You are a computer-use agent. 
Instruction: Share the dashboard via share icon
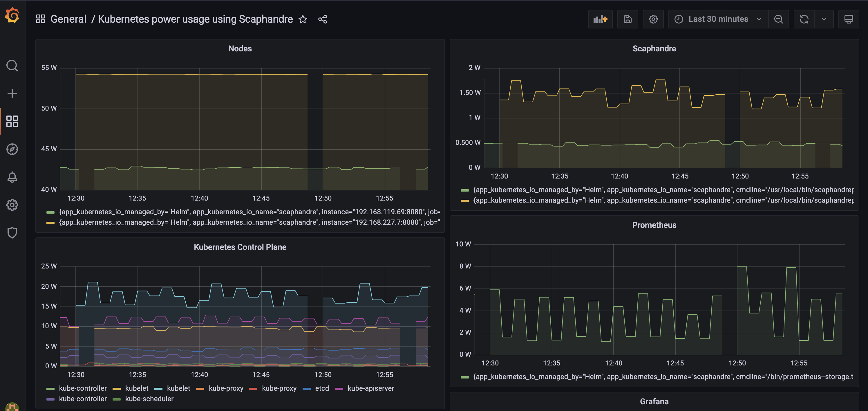(323, 19)
